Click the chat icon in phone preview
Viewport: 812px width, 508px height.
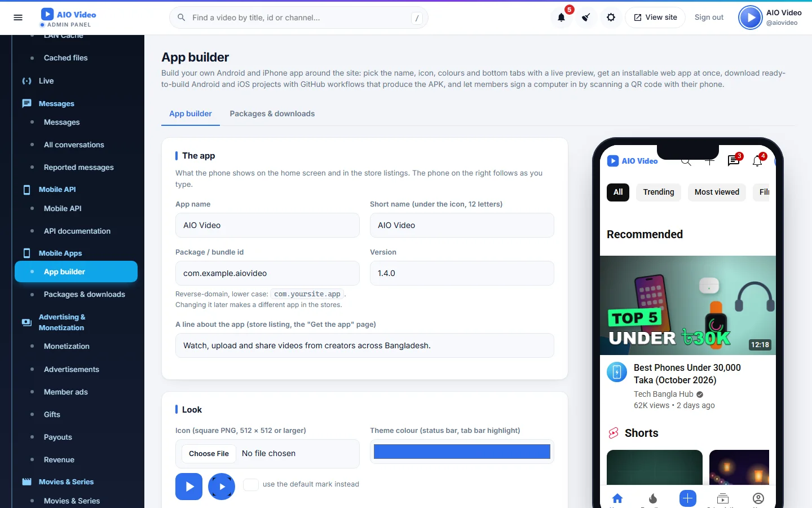[x=734, y=161]
